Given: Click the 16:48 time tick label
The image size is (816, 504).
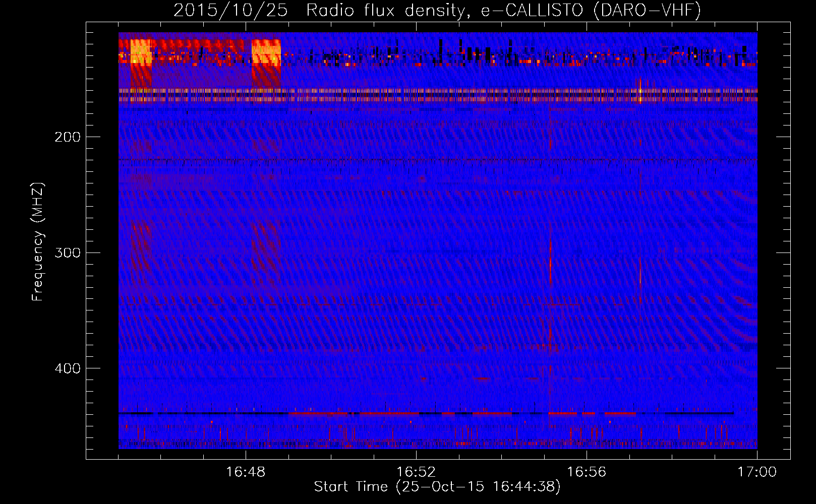Looking at the screenshot, I should (246, 472).
